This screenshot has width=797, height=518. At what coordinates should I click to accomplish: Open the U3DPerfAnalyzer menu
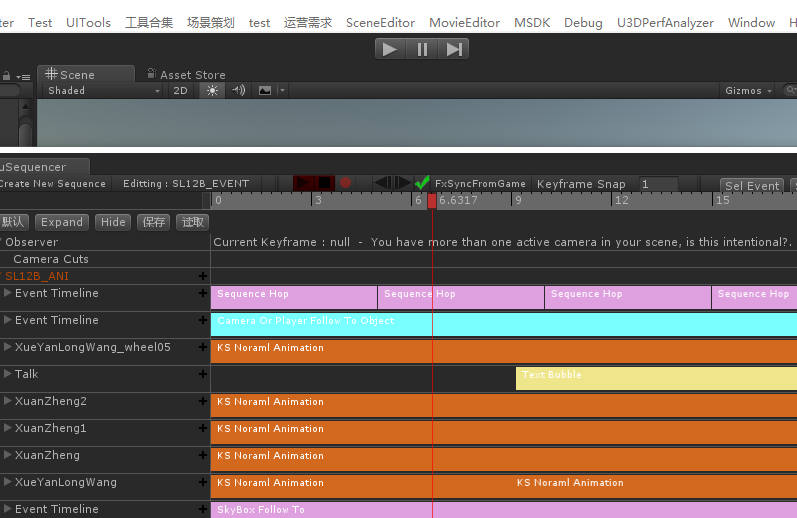click(665, 22)
